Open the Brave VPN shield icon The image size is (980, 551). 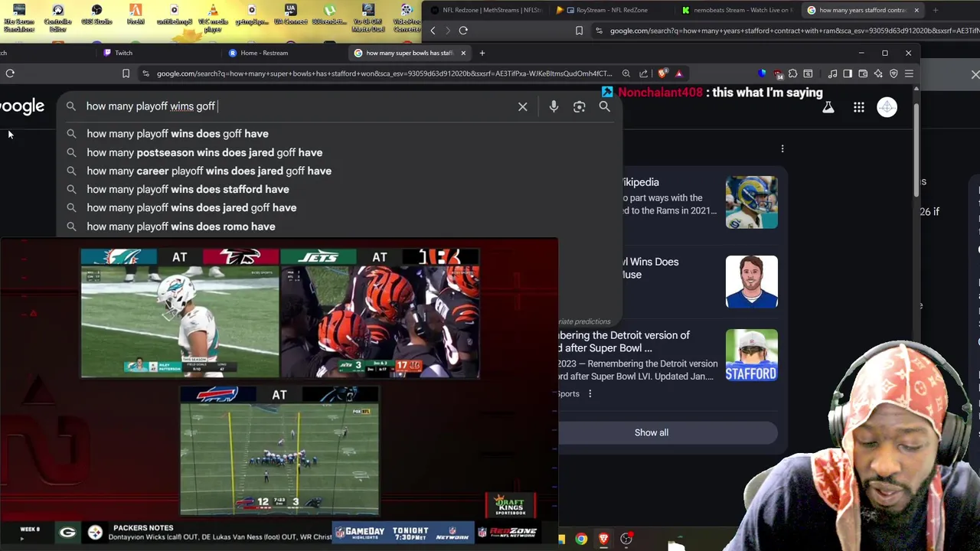click(893, 73)
